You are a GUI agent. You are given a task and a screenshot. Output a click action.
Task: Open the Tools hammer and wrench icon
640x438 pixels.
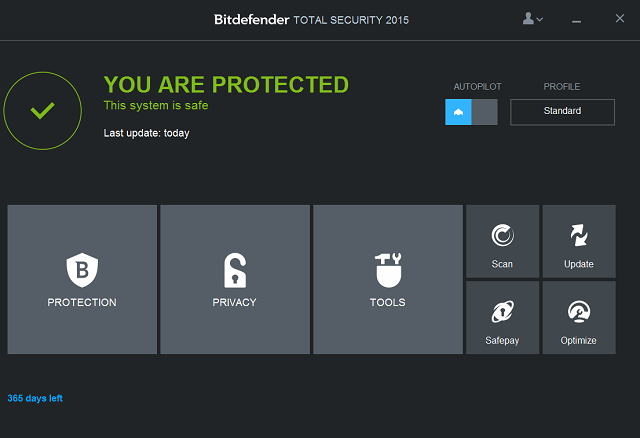point(388,270)
